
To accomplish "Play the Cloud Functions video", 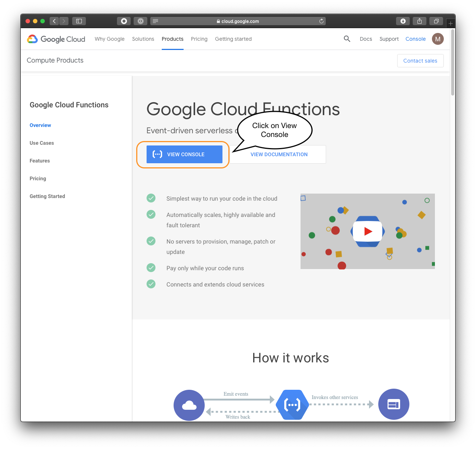I will [368, 231].
